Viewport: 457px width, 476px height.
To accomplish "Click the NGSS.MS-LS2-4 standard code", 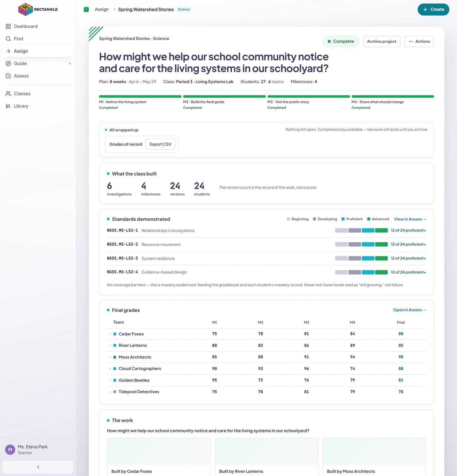I will click(x=123, y=272).
